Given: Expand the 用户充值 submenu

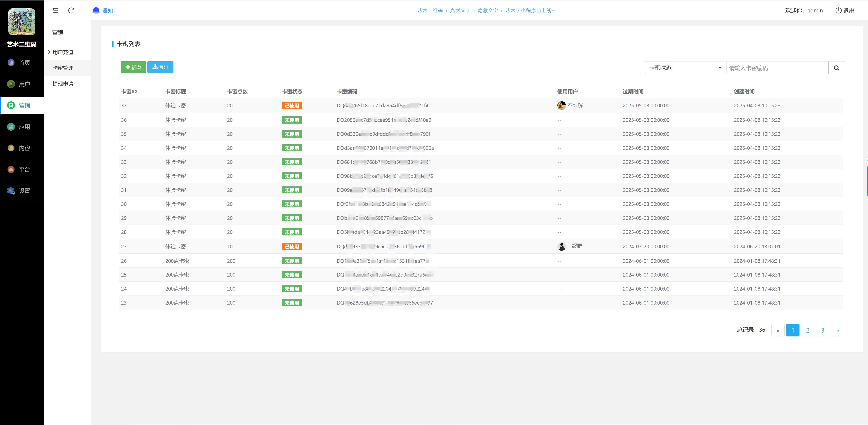Looking at the screenshot, I should [x=63, y=52].
